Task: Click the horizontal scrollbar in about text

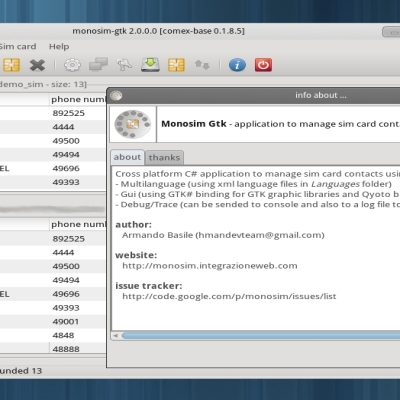Action: (261, 336)
